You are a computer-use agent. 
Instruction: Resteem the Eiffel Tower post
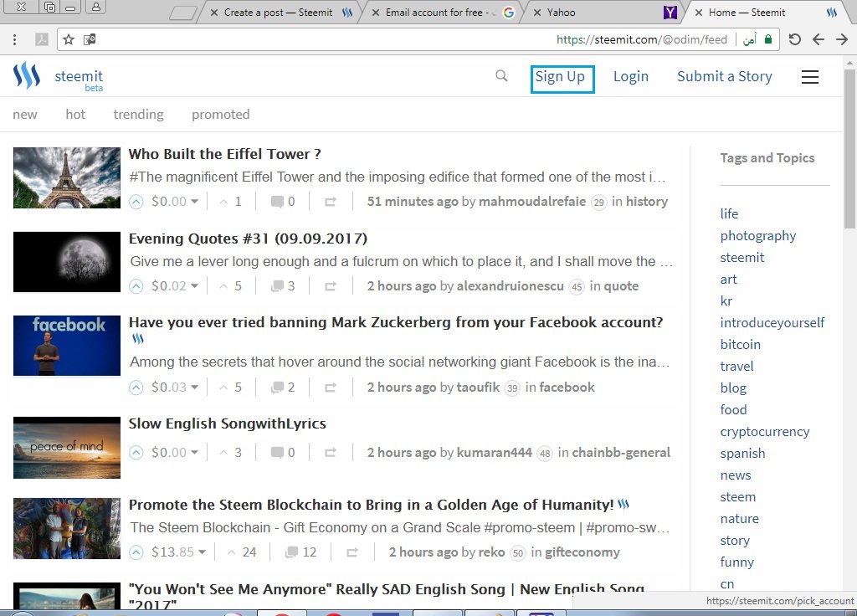pyautogui.click(x=330, y=202)
